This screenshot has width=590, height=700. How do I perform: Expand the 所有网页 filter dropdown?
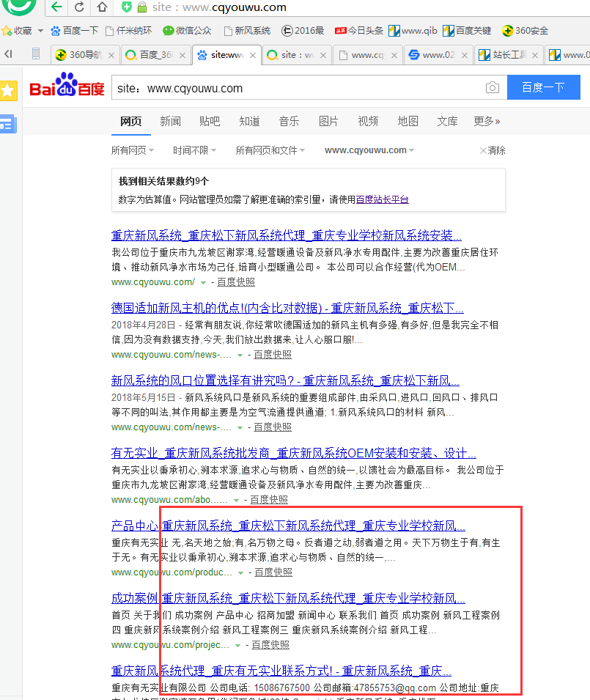tap(133, 150)
